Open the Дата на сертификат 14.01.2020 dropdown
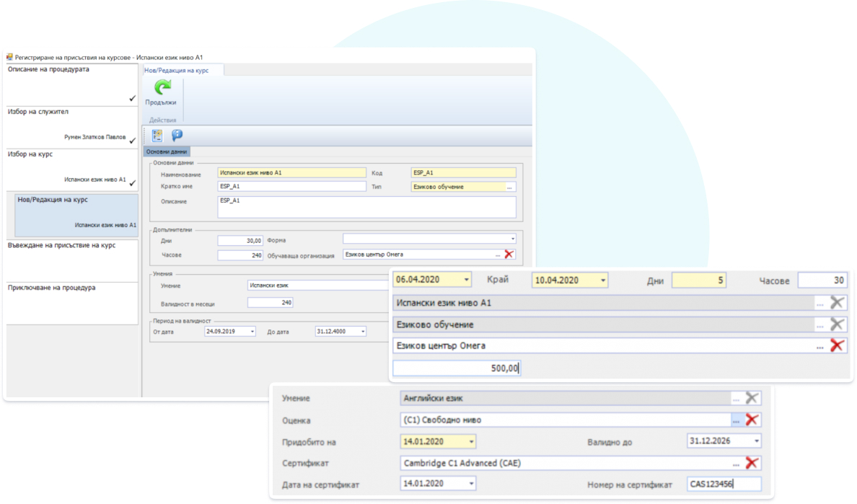 (x=471, y=483)
